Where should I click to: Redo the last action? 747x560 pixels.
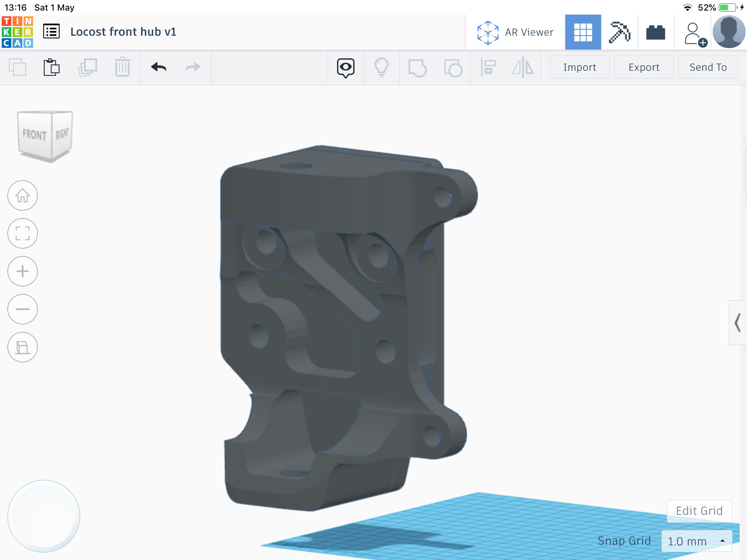[x=193, y=67]
